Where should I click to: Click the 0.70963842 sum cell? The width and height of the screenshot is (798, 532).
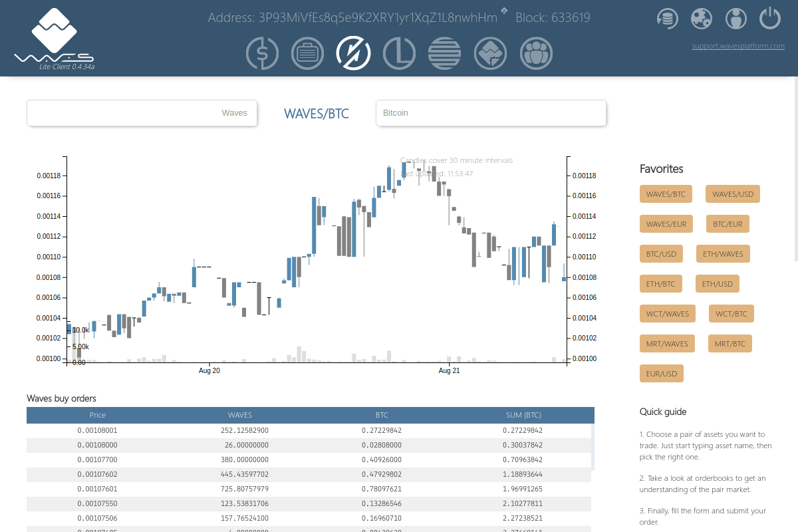click(523, 460)
